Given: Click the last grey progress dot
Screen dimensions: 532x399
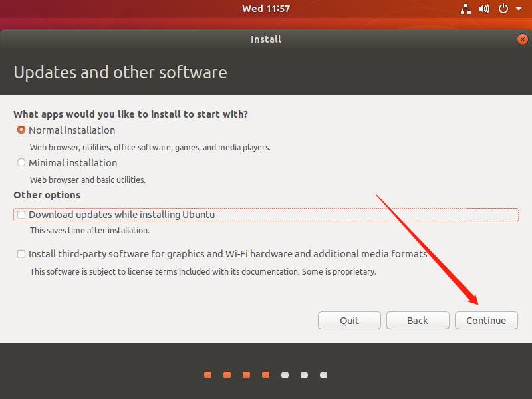Looking at the screenshot, I should pos(323,375).
